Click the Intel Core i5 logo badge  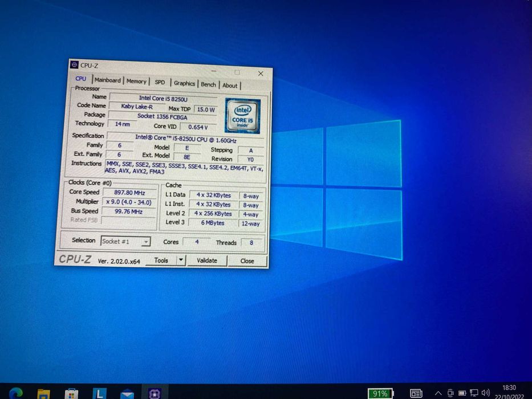[x=242, y=116]
